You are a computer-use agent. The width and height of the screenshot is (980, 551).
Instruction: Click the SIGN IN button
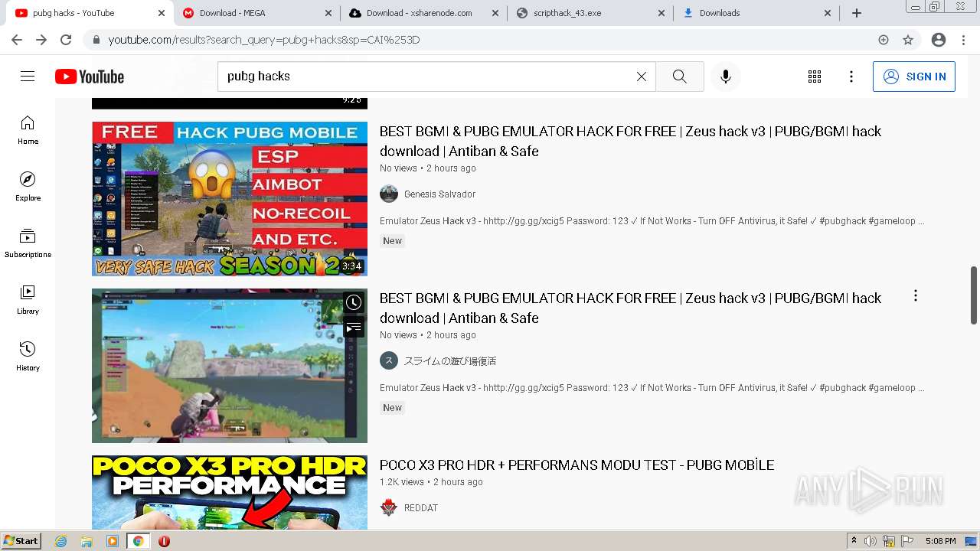coord(914,77)
